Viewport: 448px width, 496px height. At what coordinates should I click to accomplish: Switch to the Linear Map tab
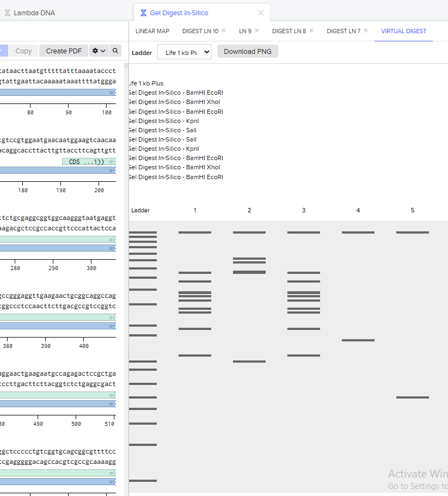pos(152,31)
